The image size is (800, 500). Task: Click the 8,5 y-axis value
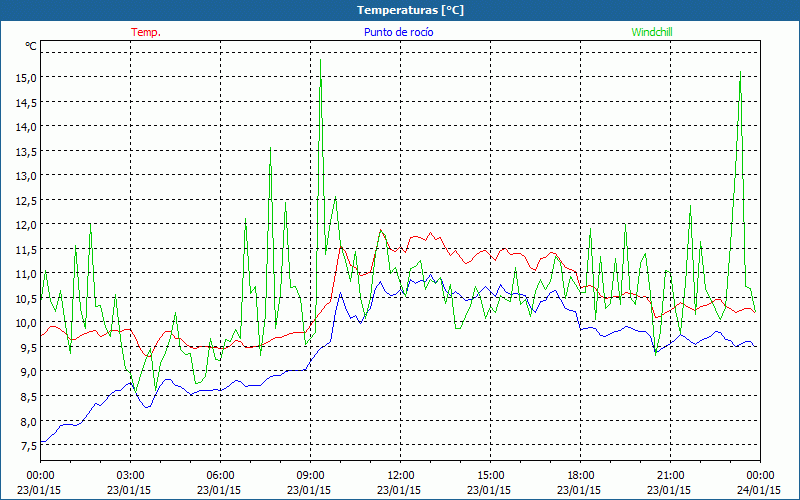pos(28,396)
